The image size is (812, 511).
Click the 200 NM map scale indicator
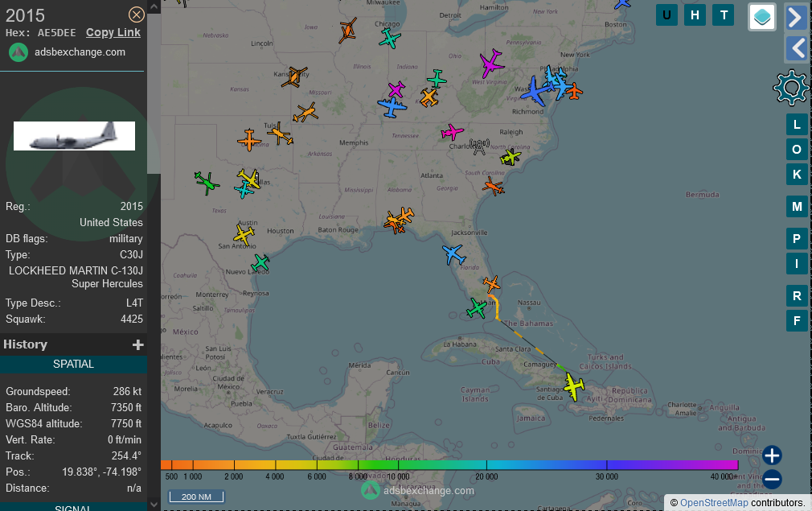click(196, 497)
